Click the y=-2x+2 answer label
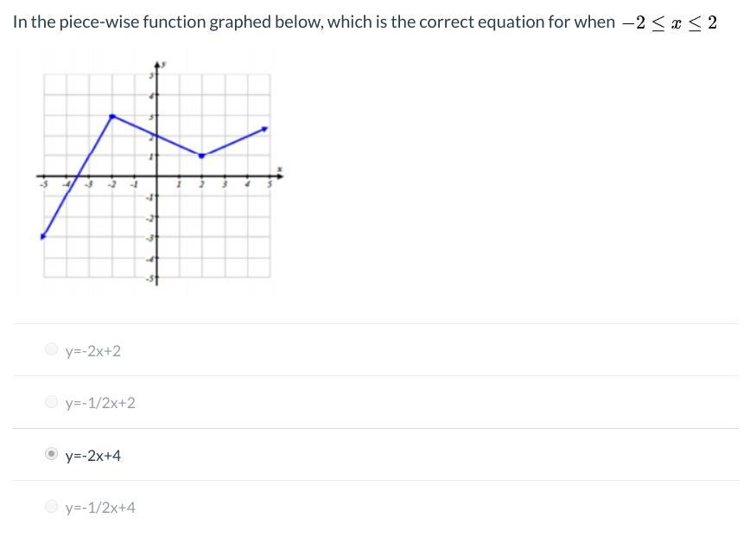Viewport: 756px width, 537px height. pos(93,351)
